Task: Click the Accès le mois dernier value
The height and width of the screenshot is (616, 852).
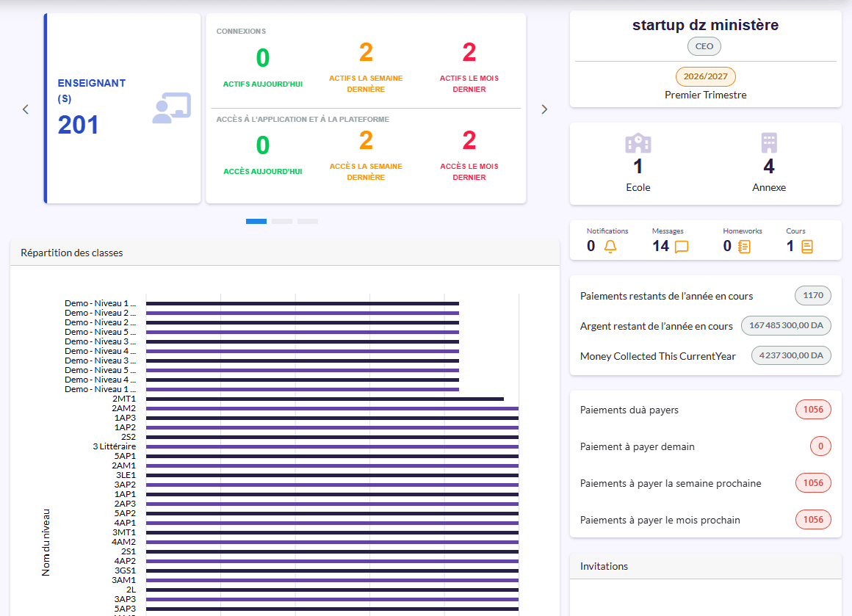Action: (469, 140)
